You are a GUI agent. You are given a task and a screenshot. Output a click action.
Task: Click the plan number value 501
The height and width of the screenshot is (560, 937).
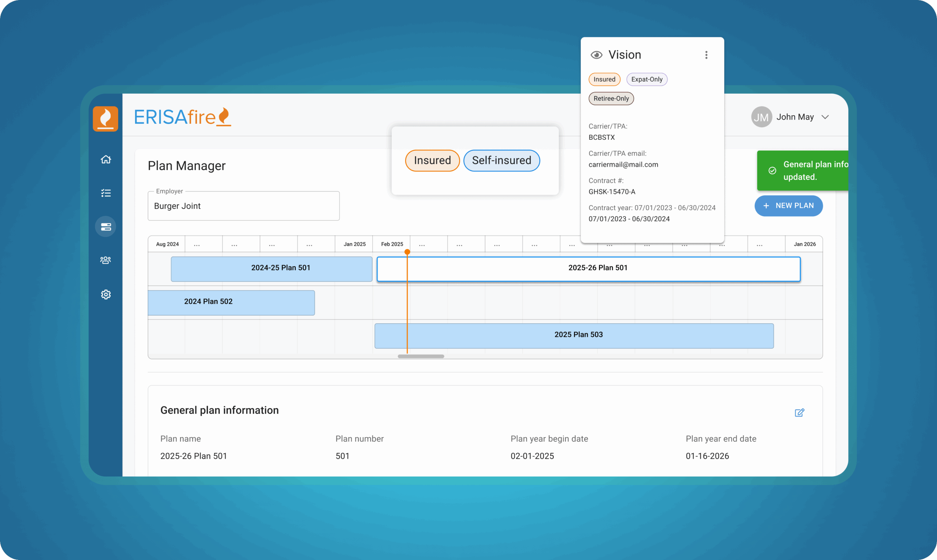click(343, 456)
